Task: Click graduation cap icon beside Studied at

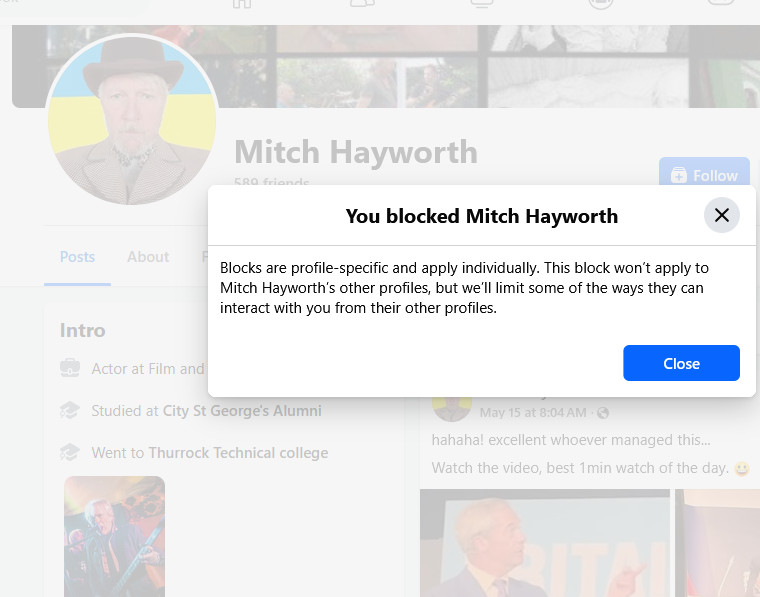Action: (70, 410)
